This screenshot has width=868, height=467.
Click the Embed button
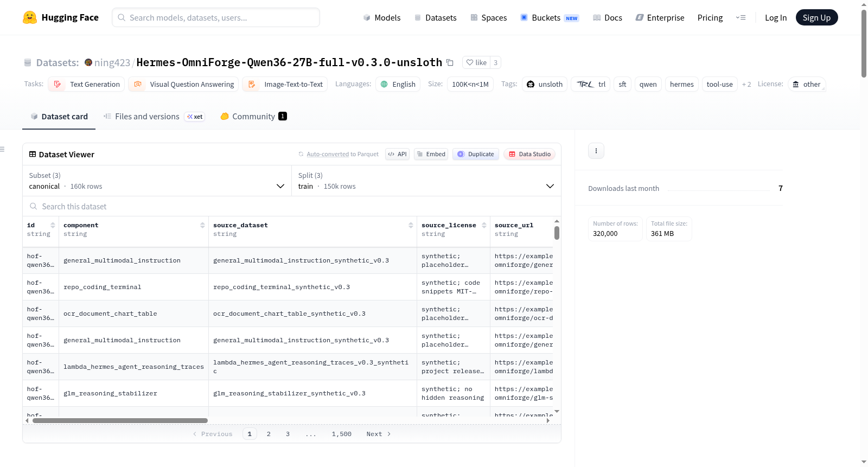click(x=431, y=154)
